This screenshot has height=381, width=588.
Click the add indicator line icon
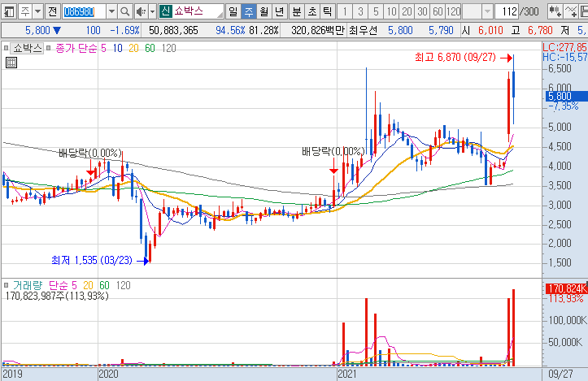tap(571, 11)
